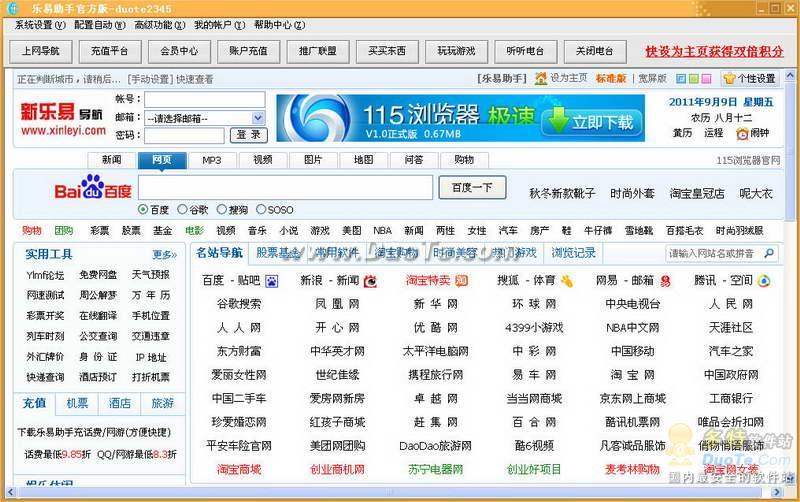
Task: Click the green layout color square
Action: pyautogui.click(x=693, y=79)
